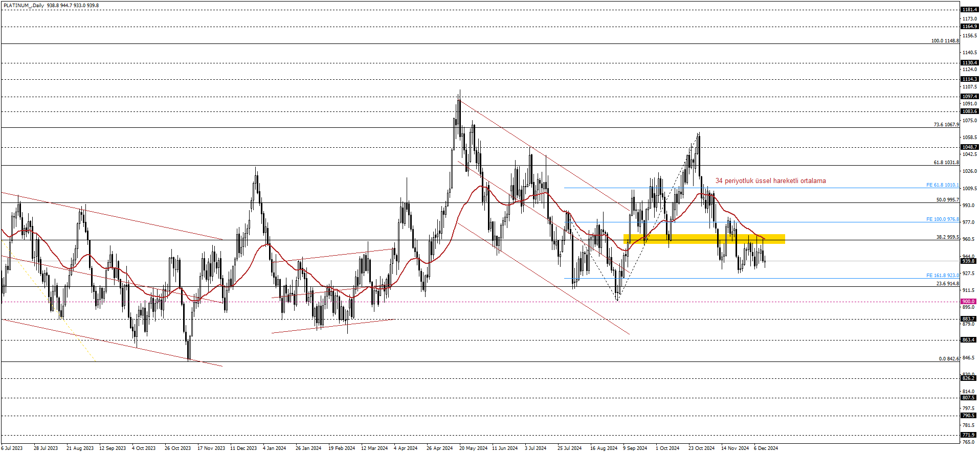Viewport: 980px width, 454px height.
Task: Click the 790.5 price tag on axis
Action: [969, 416]
